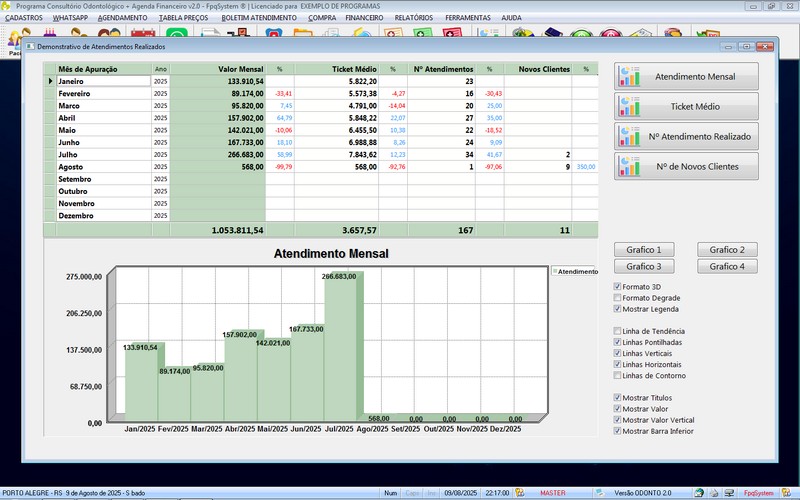Click chart icon on Nº Atendimento Realizado button
The width and height of the screenshot is (800, 500).
pos(630,136)
